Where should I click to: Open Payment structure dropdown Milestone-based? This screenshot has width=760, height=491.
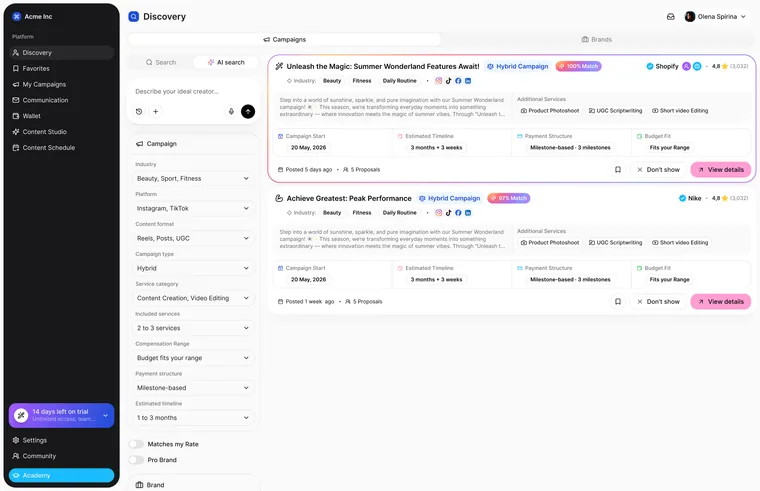coord(193,388)
